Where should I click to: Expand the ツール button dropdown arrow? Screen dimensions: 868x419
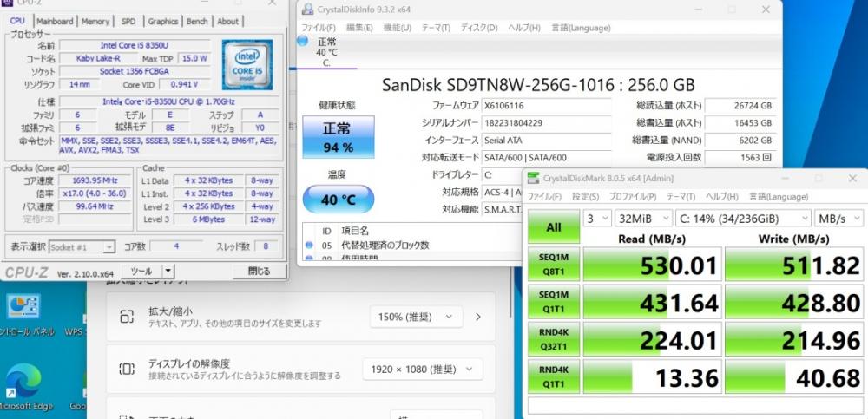(168, 272)
